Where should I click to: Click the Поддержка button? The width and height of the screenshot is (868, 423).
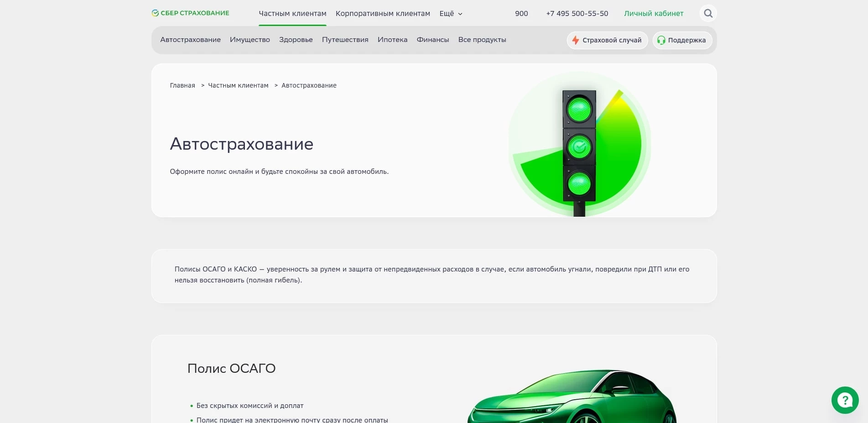(682, 40)
